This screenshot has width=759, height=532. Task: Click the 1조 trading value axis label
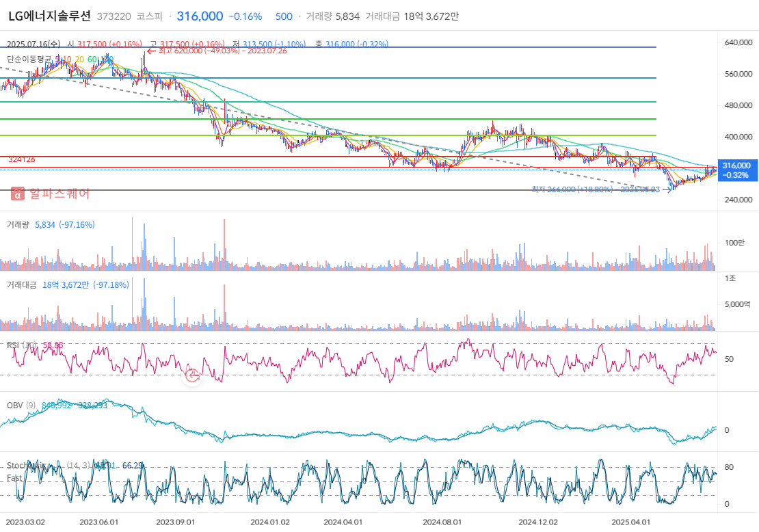[730, 278]
